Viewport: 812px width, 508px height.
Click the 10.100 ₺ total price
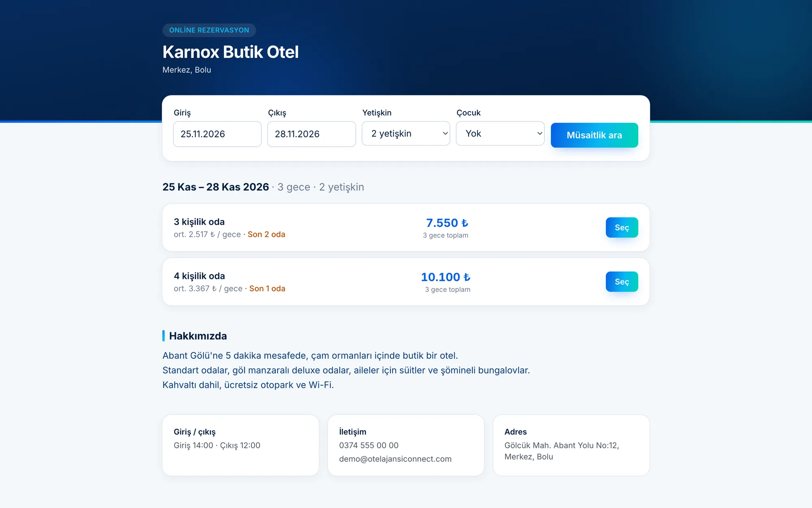coord(446,277)
